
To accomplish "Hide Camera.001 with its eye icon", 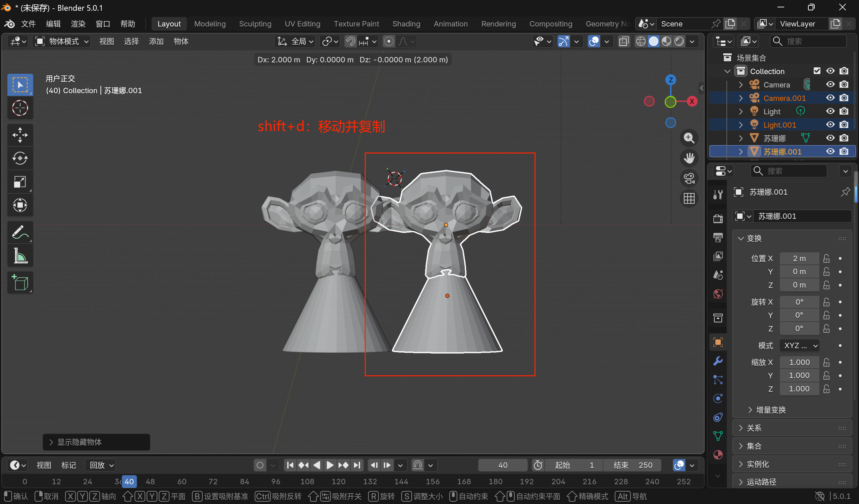I will pyautogui.click(x=830, y=98).
